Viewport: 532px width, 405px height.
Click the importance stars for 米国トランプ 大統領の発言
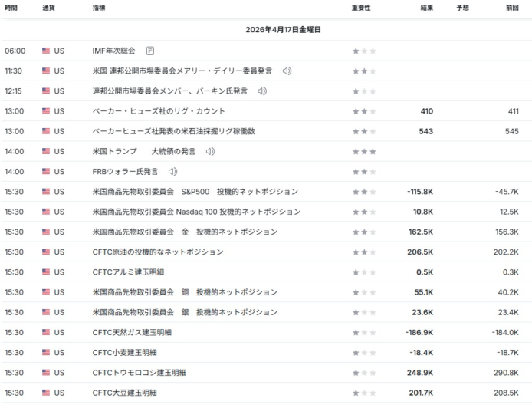click(363, 151)
